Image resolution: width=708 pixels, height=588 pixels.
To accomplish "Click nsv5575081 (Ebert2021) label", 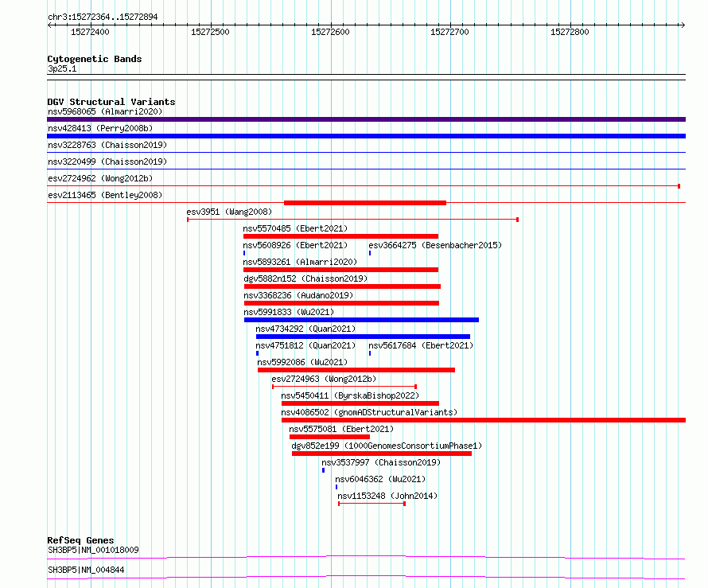I will point(341,429).
